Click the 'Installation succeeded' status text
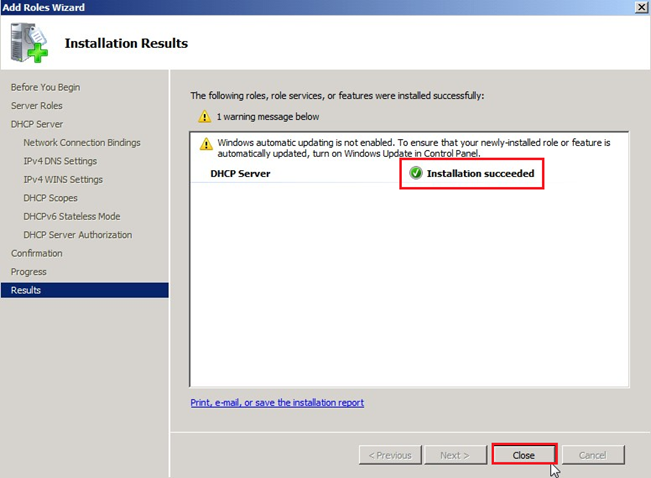 click(480, 174)
